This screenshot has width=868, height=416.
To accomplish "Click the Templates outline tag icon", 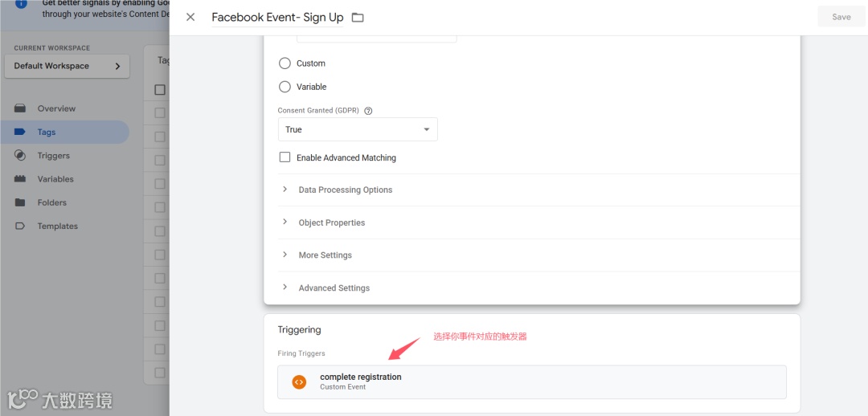I will 20,226.
